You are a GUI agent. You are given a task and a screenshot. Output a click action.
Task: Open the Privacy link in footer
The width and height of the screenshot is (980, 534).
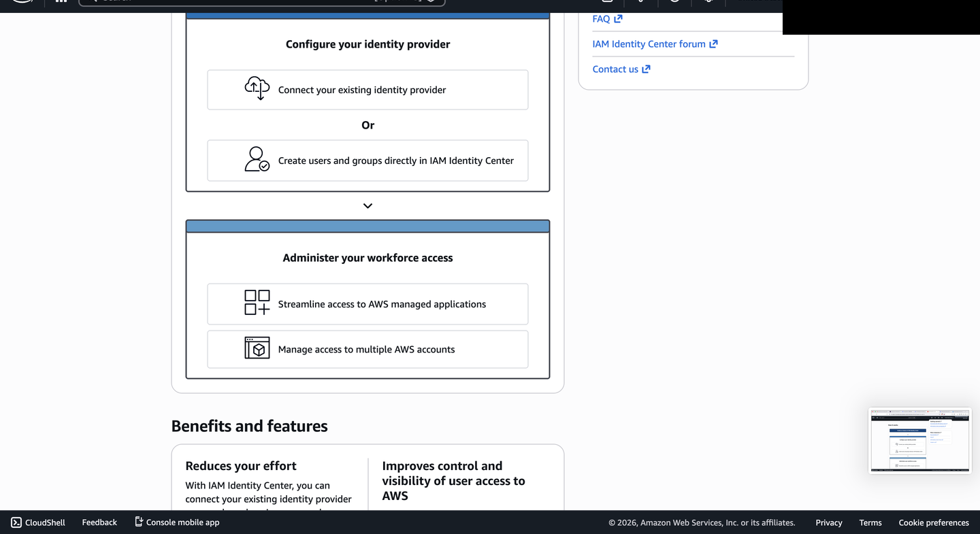pyautogui.click(x=829, y=522)
